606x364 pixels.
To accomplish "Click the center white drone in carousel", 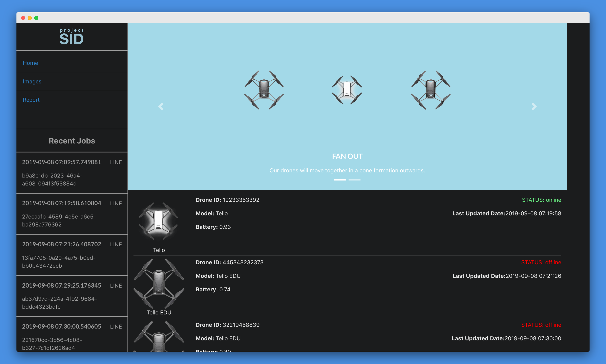I will click(347, 90).
